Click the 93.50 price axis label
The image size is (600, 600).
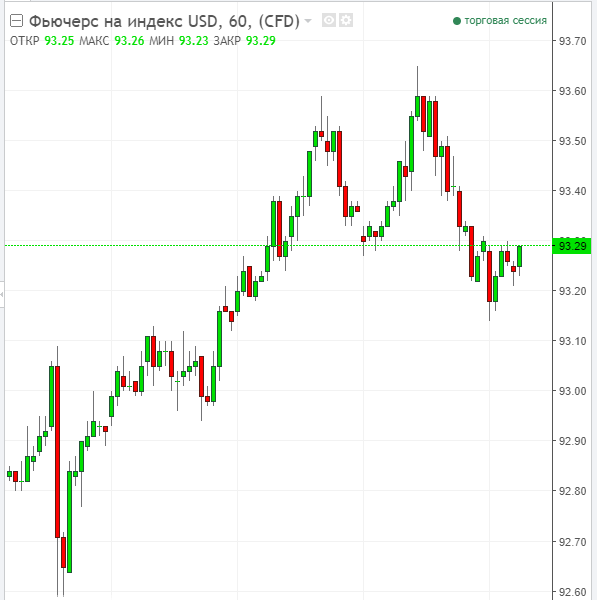tap(573, 141)
